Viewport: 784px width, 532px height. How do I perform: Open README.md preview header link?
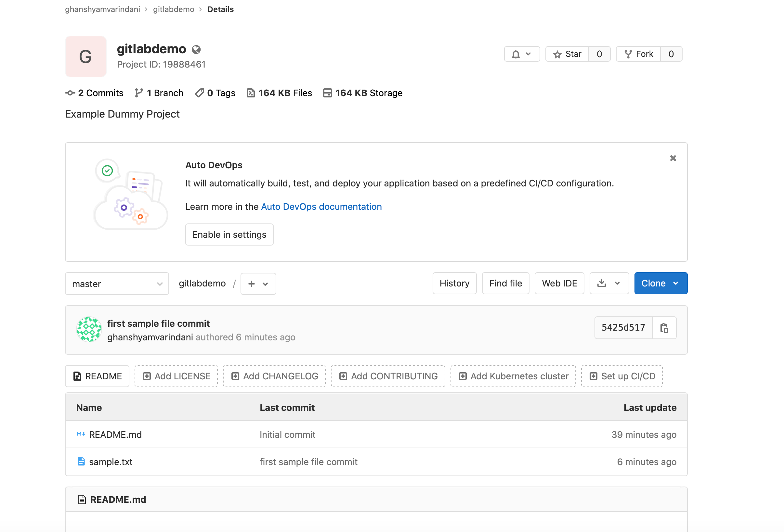(x=118, y=499)
